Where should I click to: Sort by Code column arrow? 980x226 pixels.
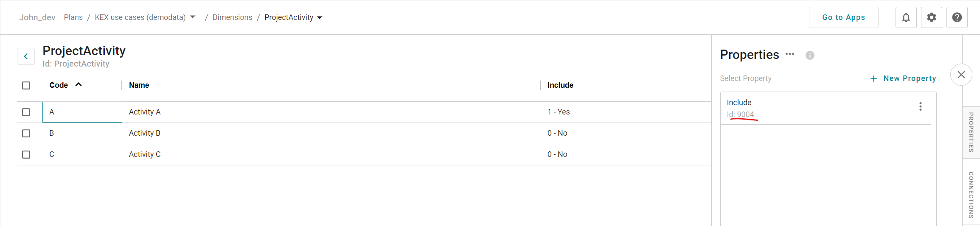click(x=79, y=85)
